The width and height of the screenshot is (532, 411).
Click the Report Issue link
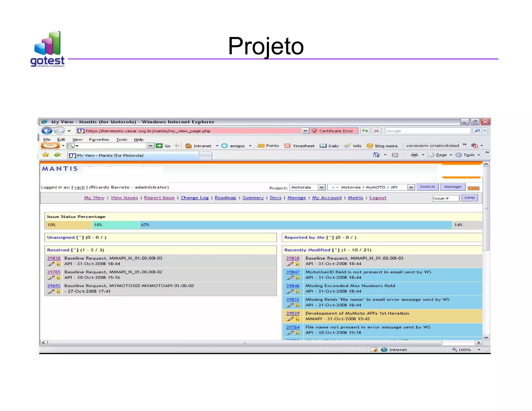[159, 198]
